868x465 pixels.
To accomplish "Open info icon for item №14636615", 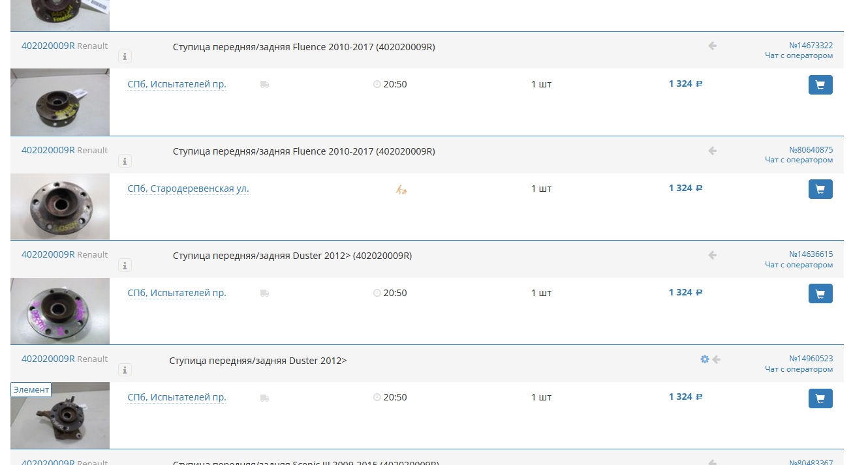I will 125,265.
